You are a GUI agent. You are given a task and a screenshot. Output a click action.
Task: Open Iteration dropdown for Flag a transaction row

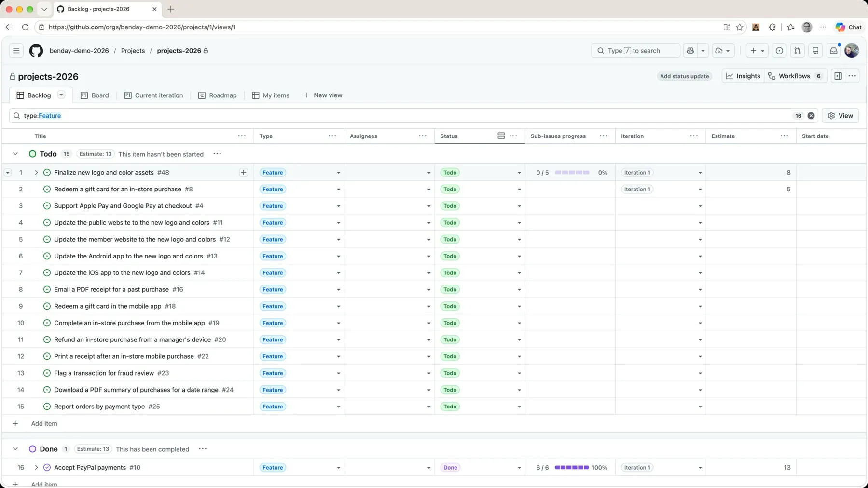pos(700,373)
